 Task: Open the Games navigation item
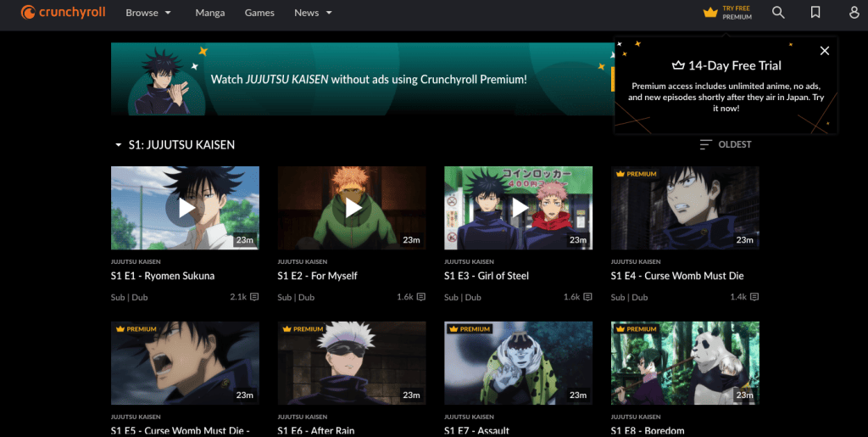pos(259,12)
